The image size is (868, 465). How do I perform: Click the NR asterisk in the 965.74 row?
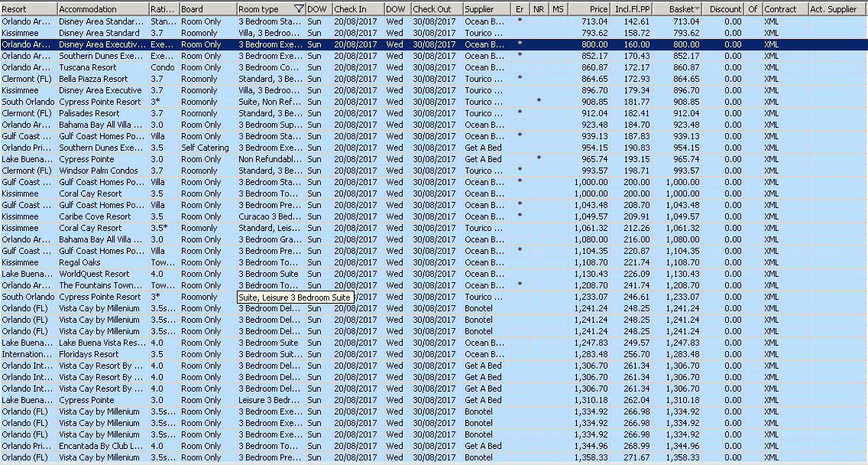[539, 159]
